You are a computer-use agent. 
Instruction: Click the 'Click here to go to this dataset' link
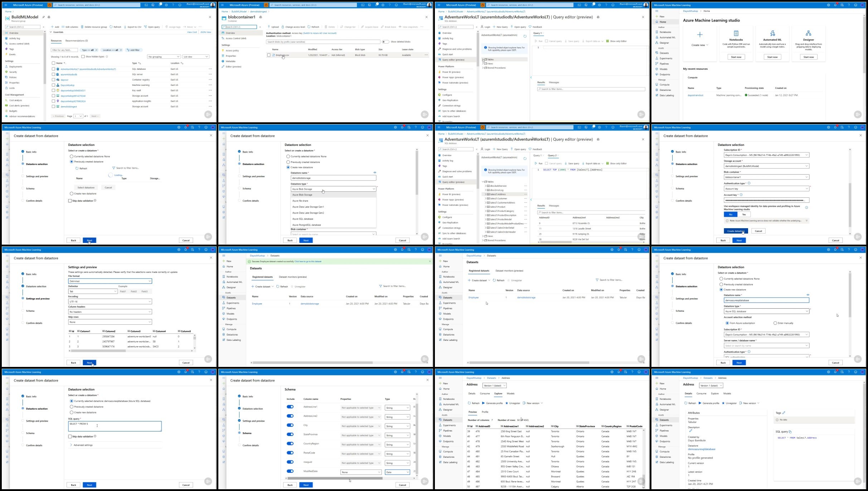click(308, 261)
